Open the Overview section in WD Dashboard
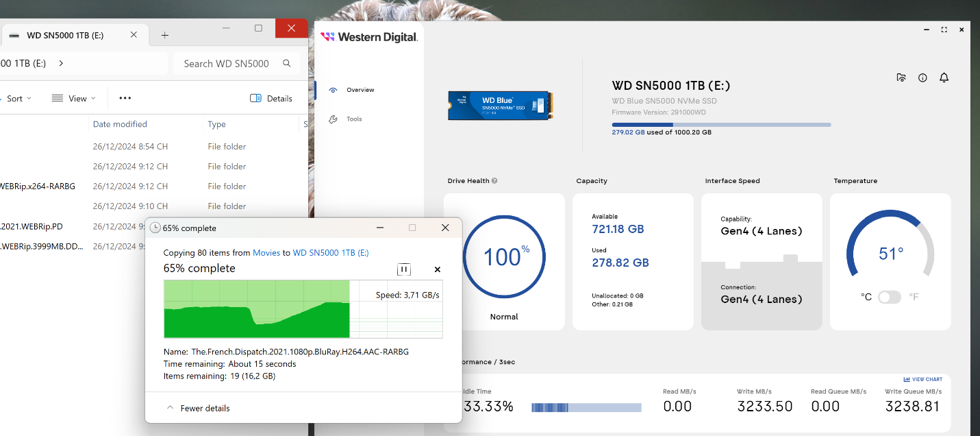The height and width of the screenshot is (436, 980). [x=360, y=90]
